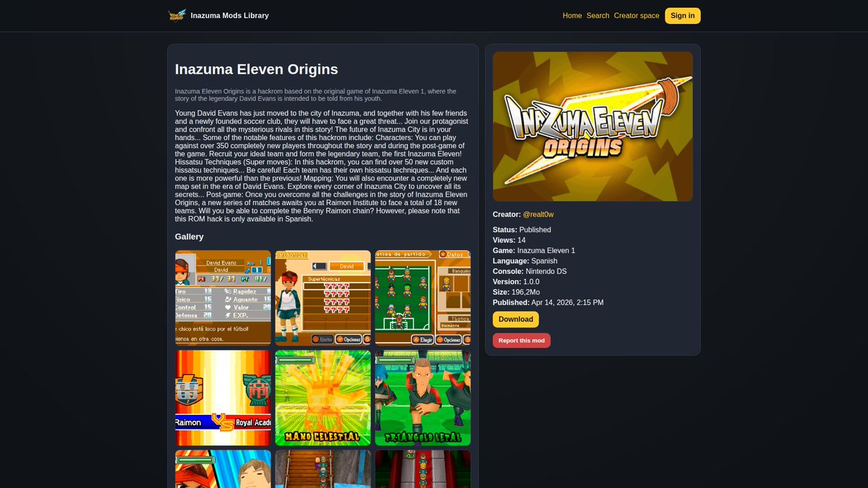Open Raimon vs Royal Academy screenshot
The height and width of the screenshot is (488, 868).
pyautogui.click(x=223, y=398)
